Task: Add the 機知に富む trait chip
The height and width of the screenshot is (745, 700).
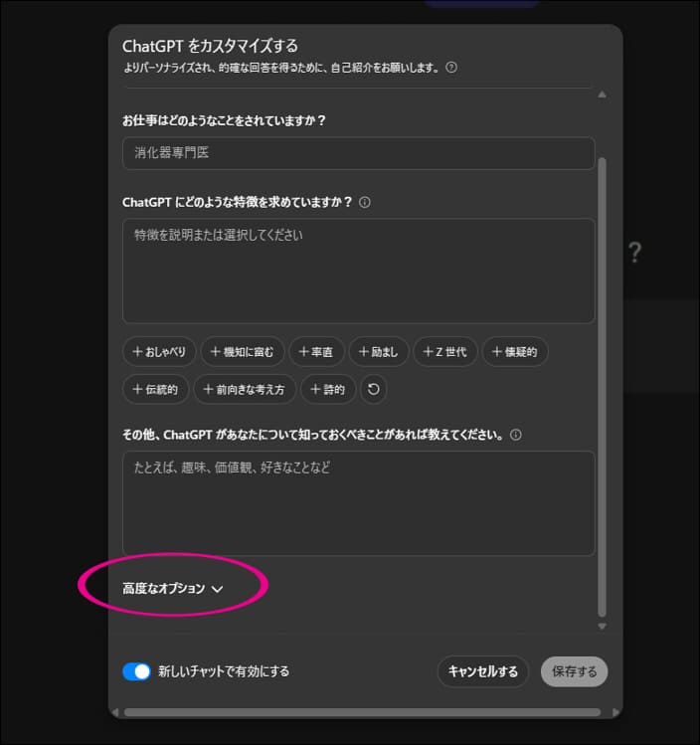Action: tap(243, 352)
